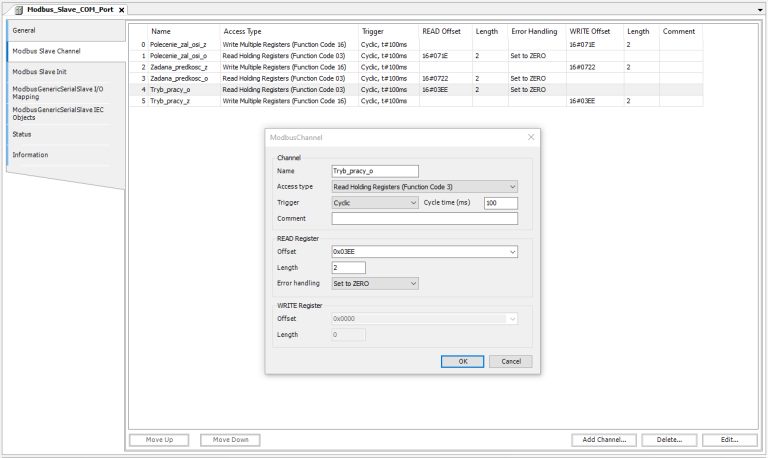Open the Information tab
Screen dimensions: 768x458
[65, 155]
